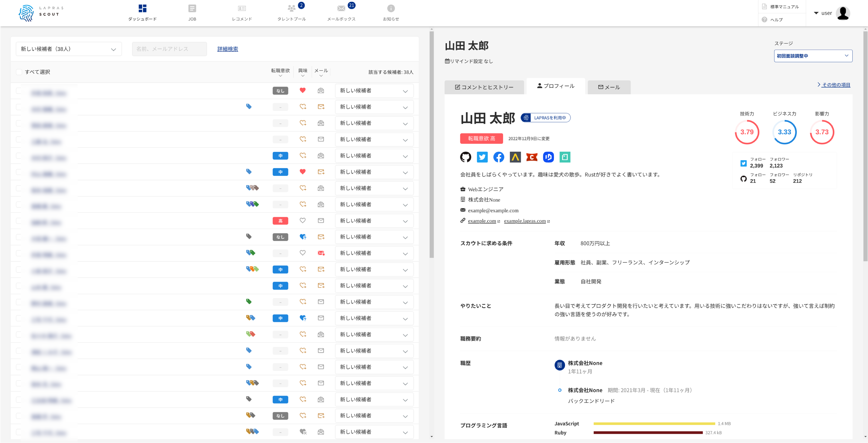Open the Talent Pool navigation icon
This screenshot has height=443, width=868.
pos(292,8)
